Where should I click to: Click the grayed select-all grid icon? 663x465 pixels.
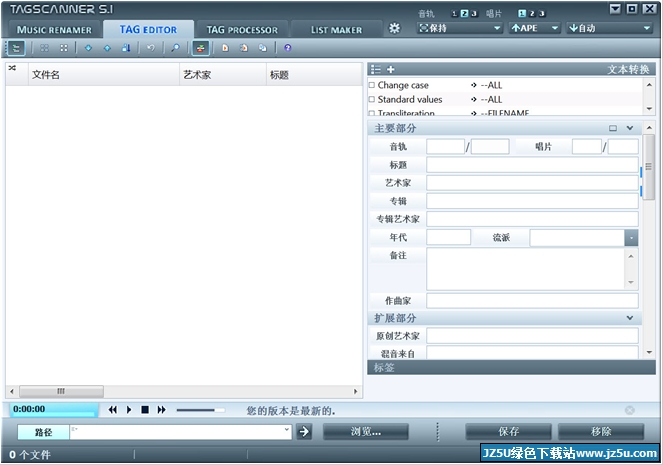(x=44, y=48)
